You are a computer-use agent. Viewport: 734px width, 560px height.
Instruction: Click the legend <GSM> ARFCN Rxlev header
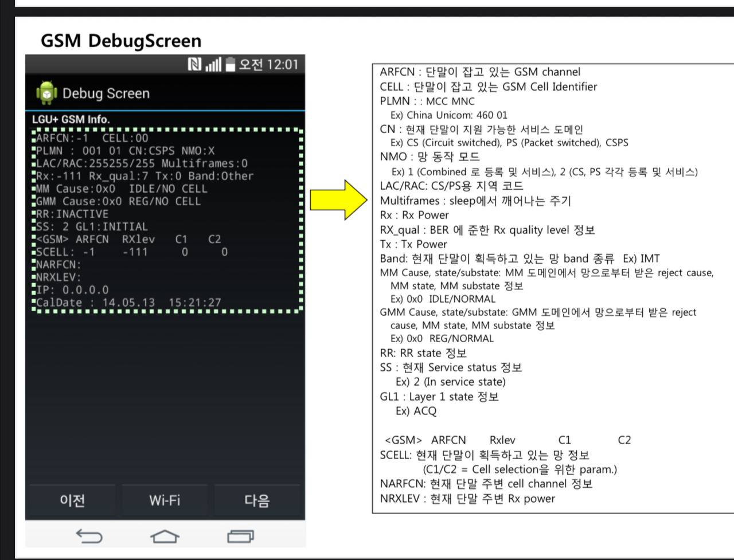(507, 440)
